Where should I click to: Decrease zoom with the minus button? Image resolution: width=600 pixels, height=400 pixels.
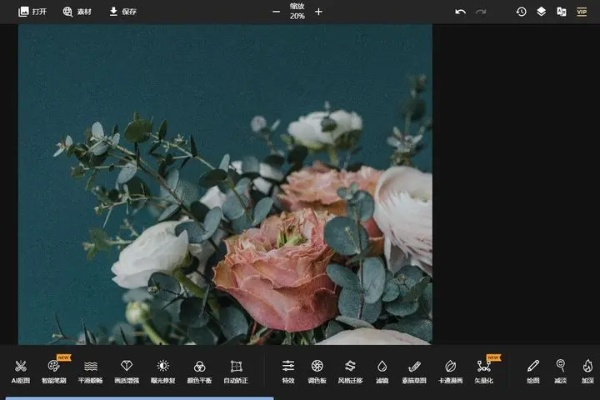[276, 12]
